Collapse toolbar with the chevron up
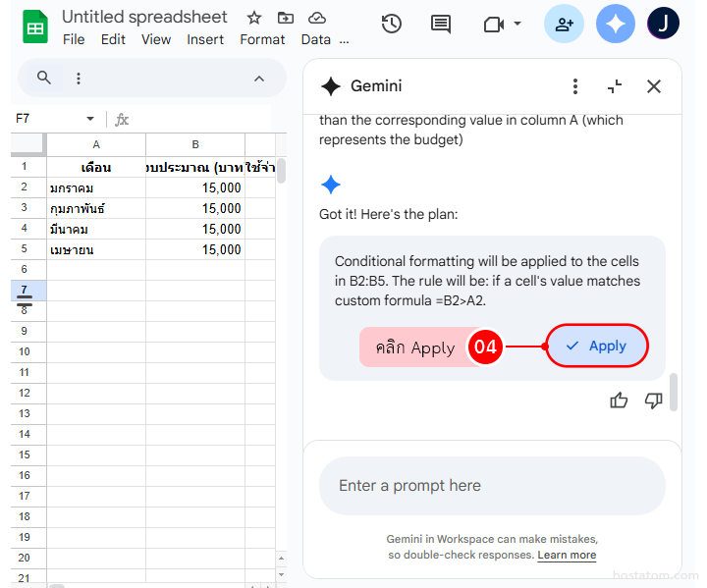The image size is (707, 588). pyautogui.click(x=259, y=79)
